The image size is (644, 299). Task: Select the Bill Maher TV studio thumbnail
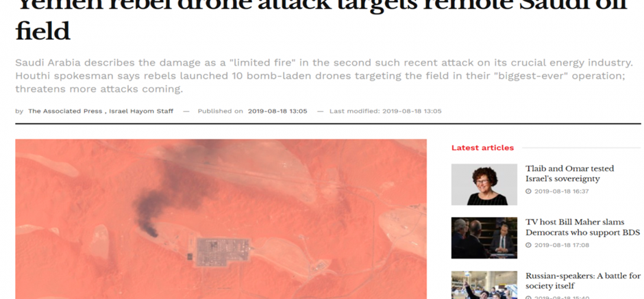[x=484, y=238]
